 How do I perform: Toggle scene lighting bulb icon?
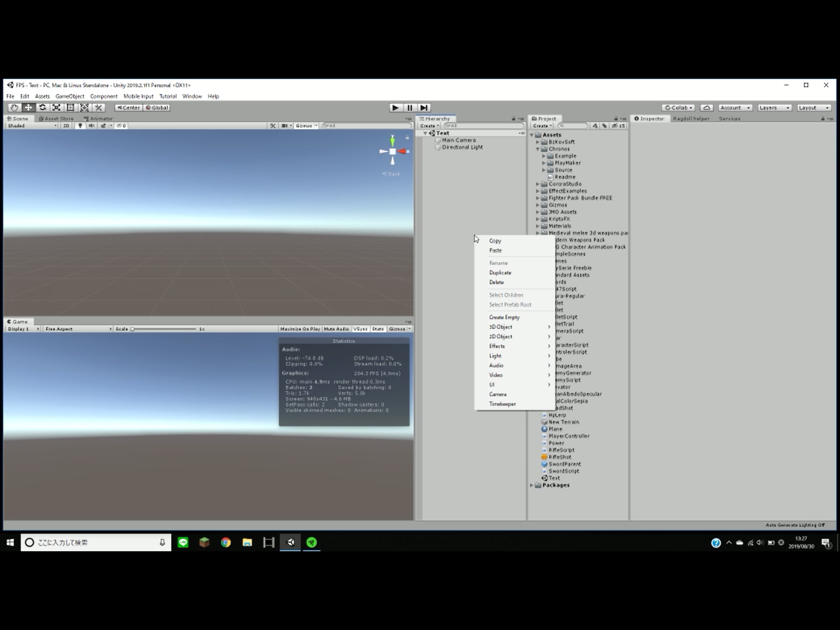click(x=80, y=126)
